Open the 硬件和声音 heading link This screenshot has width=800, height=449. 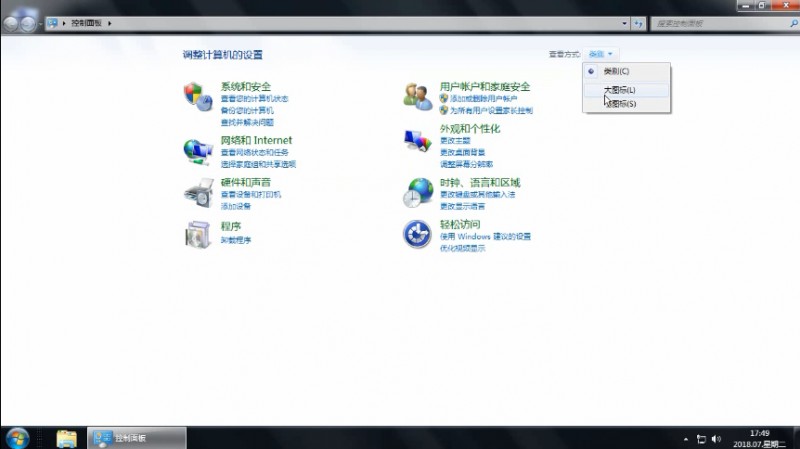[x=245, y=182]
